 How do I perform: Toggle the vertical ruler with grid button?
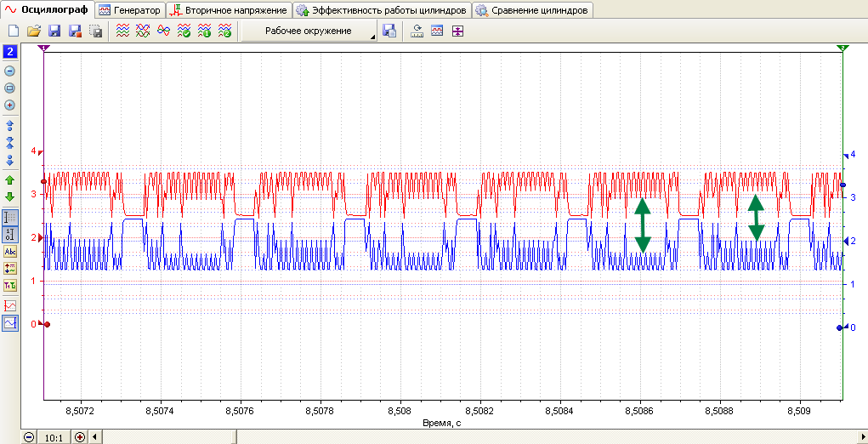tap(10, 218)
